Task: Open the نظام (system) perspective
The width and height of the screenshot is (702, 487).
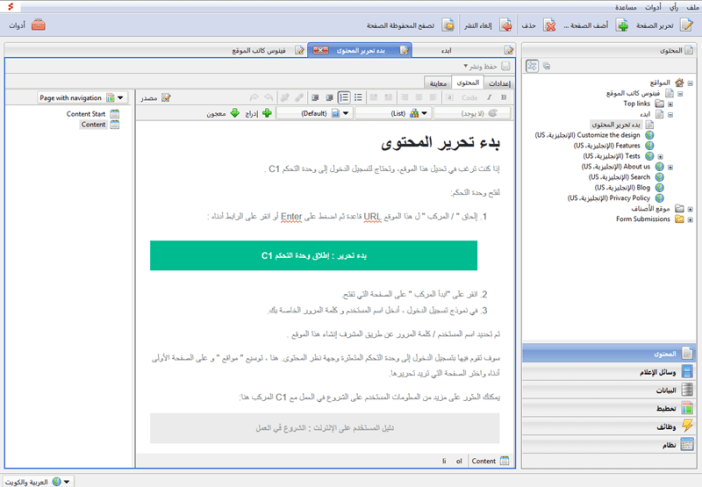Action: click(609, 444)
